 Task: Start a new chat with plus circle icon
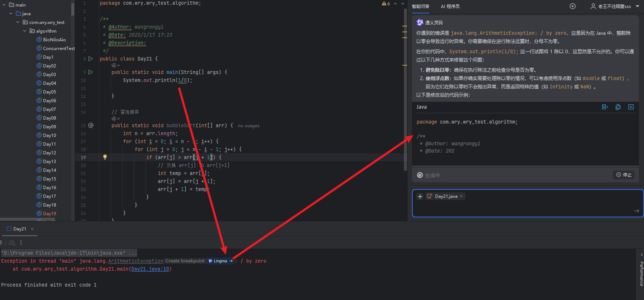coord(573,6)
